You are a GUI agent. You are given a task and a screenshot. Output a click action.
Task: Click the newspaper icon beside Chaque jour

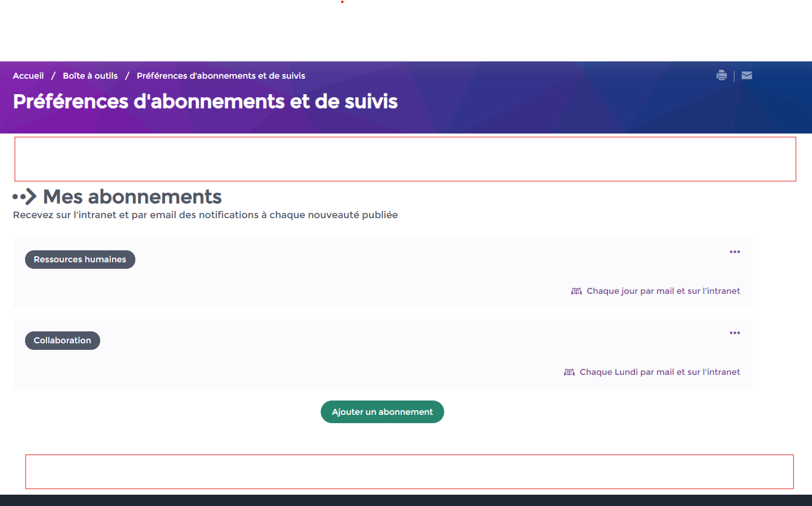[x=576, y=291]
